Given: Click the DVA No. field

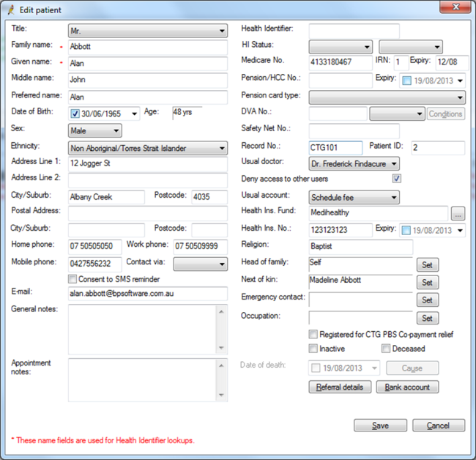Looking at the screenshot, I should 338,114.
